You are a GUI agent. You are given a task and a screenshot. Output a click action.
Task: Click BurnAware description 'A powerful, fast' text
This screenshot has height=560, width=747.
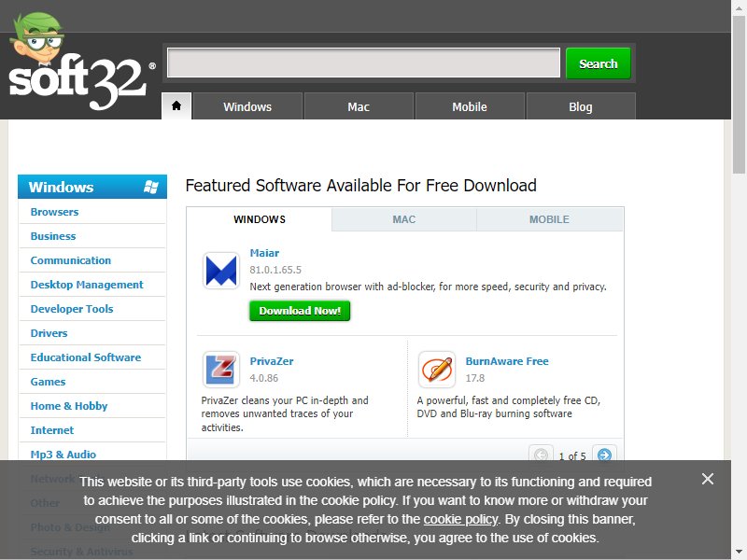(508, 407)
